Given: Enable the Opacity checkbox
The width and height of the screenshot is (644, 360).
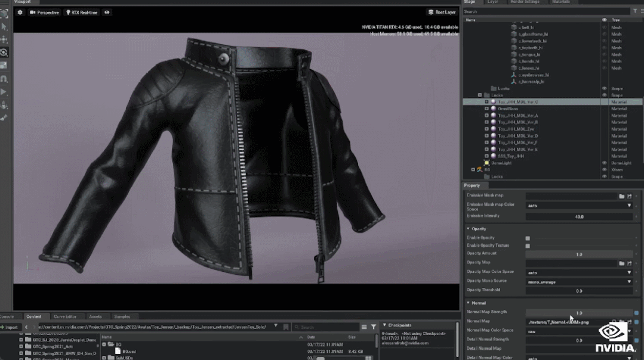Looking at the screenshot, I should click(x=528, y=238).
